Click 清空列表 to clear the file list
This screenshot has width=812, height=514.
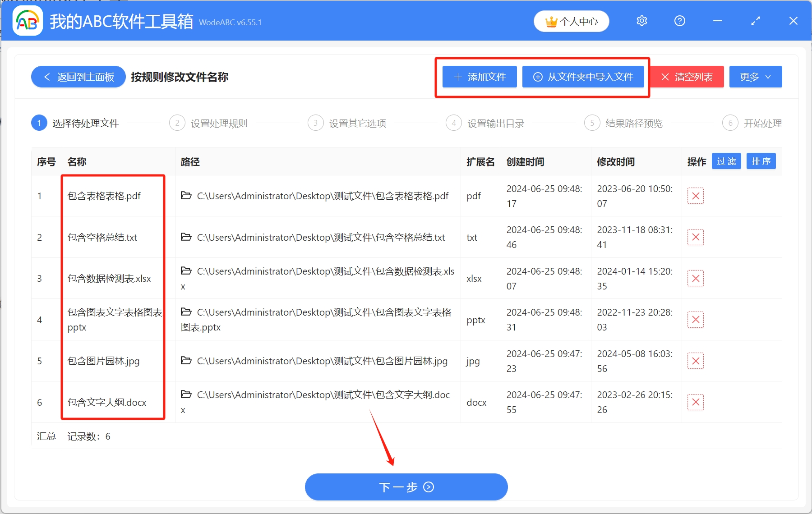(x=687, y=77)
